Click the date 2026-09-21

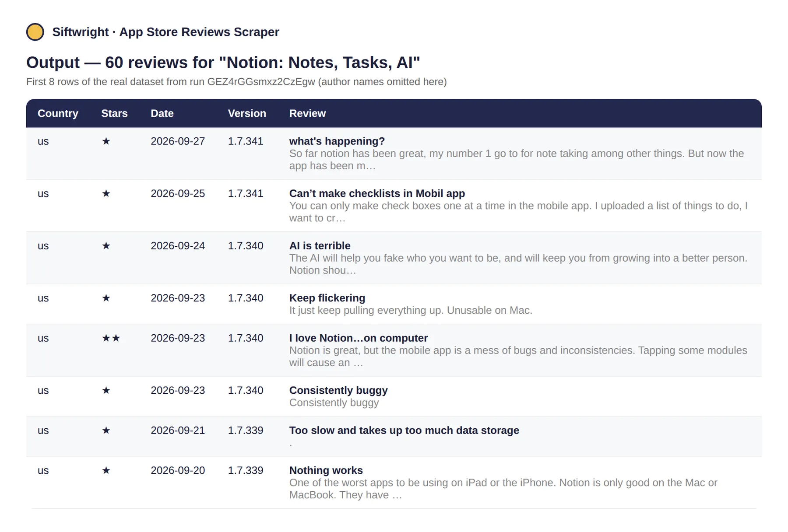click(x=178, y=430)
